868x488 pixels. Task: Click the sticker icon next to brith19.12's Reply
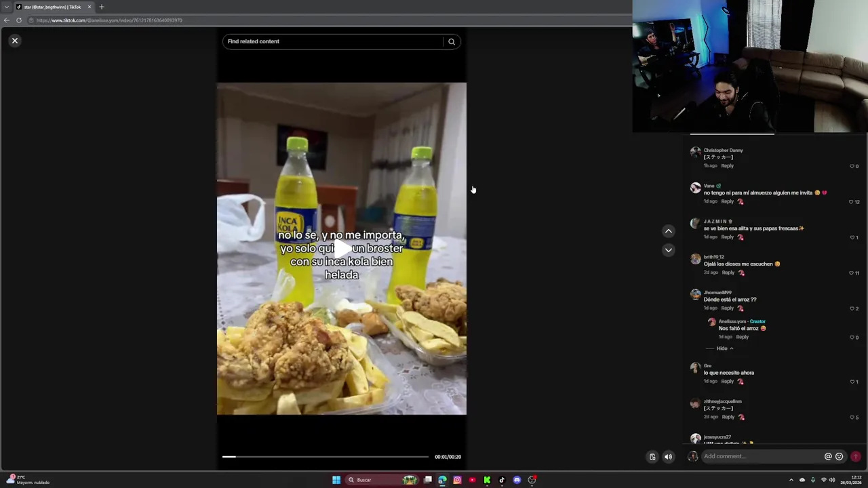click(741, 272)
